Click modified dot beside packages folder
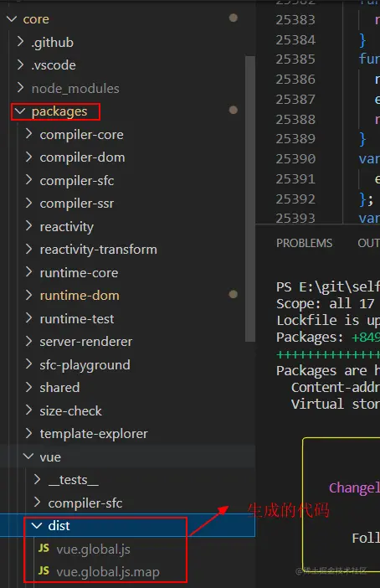The image size is (380, 588). [x=233, y=110]
